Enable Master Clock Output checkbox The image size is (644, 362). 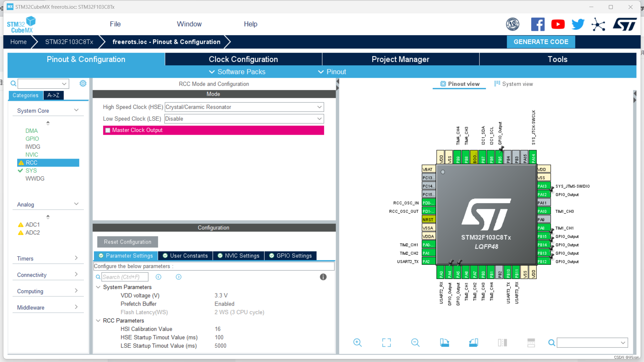(x=108, y=130)
